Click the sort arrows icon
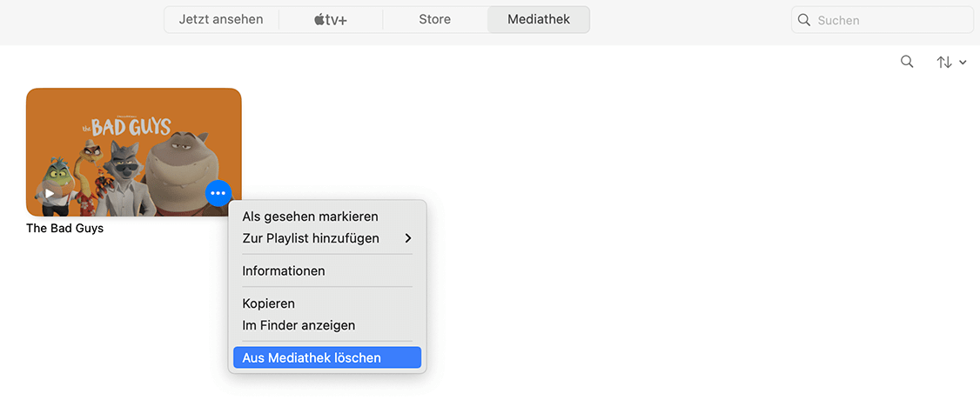 pos(943,63)
